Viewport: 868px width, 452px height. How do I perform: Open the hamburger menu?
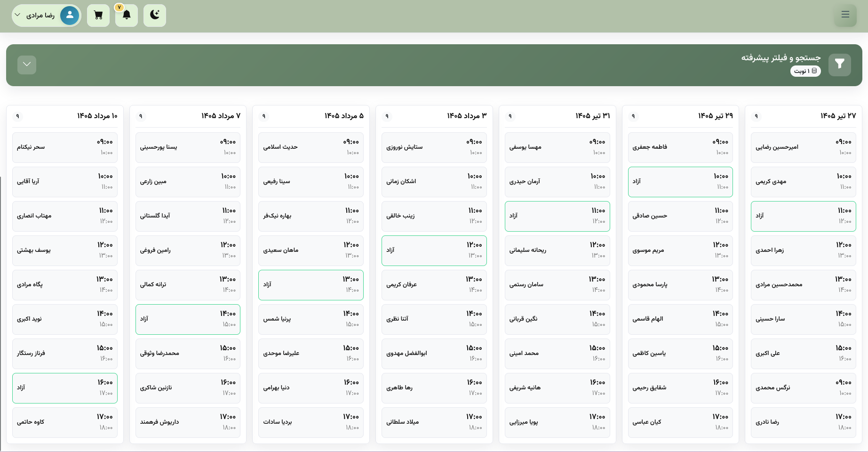845,15
